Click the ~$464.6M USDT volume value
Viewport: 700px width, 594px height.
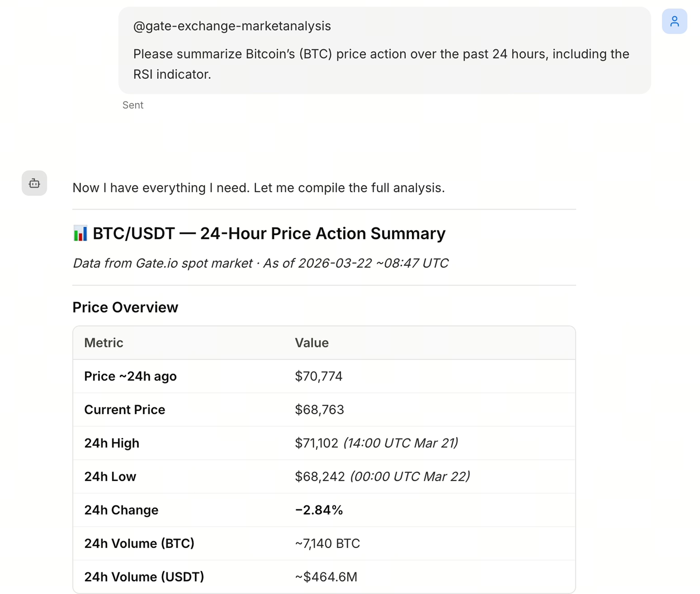[x=326, y=577]
